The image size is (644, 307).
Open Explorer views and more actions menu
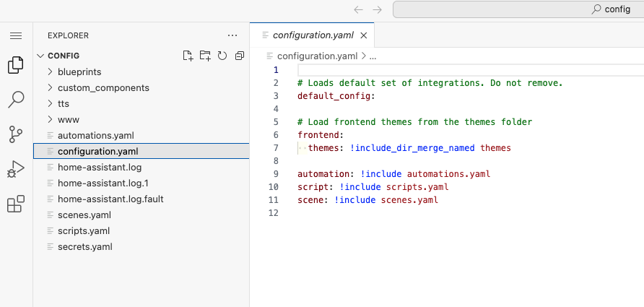[232, 35]
